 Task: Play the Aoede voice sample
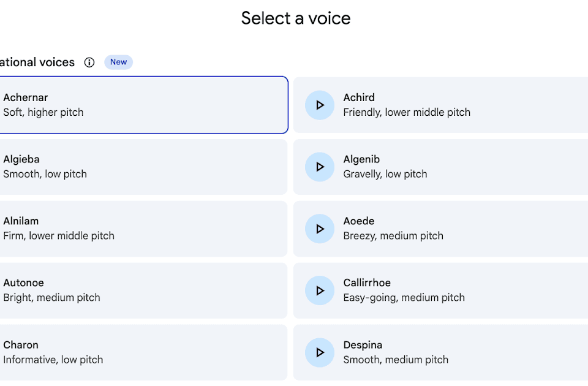(x=320, y=229)
